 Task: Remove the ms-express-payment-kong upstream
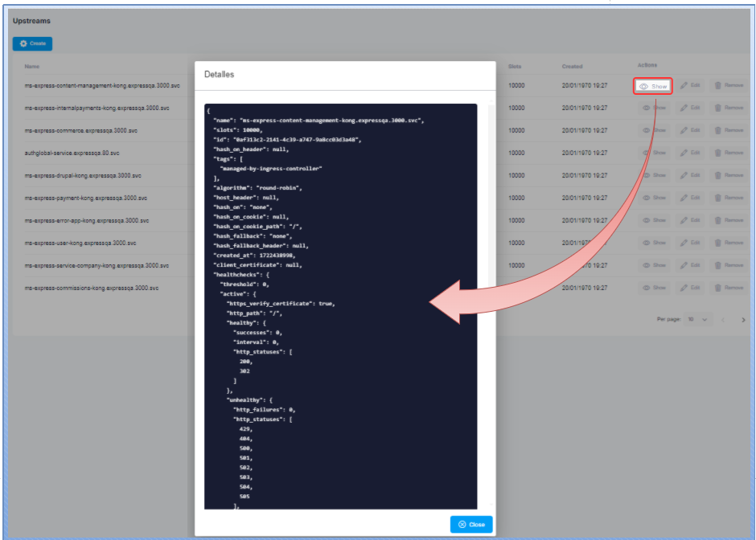click(729, 198)
